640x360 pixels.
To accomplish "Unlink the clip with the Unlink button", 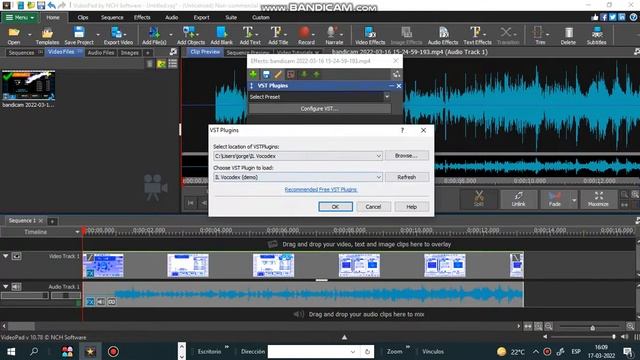I will (x=518, y=199).
